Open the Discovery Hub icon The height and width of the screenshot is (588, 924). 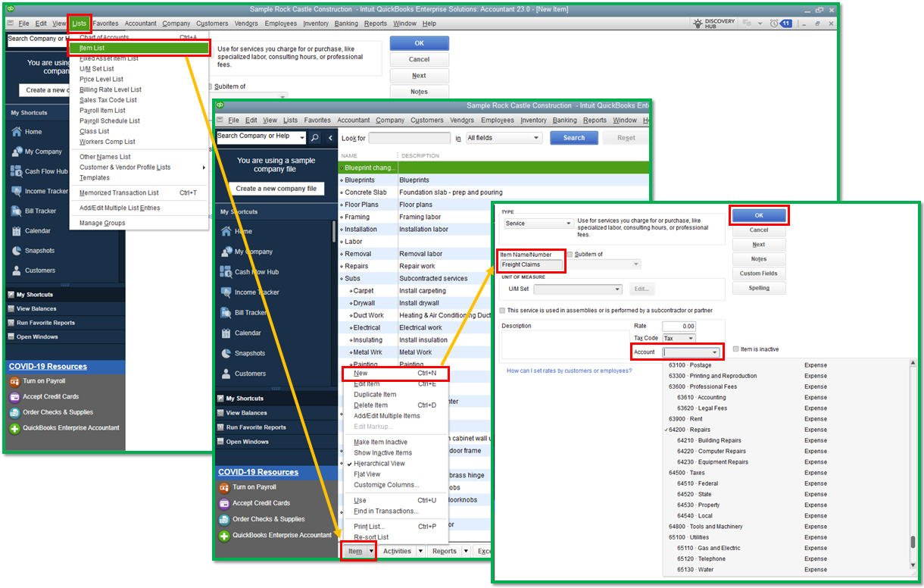[x=699, y=23]
